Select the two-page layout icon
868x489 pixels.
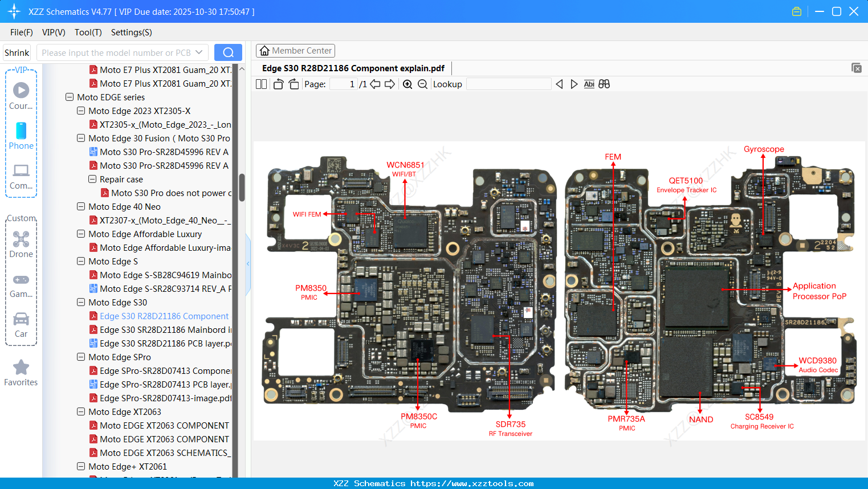tap(260, 84)
